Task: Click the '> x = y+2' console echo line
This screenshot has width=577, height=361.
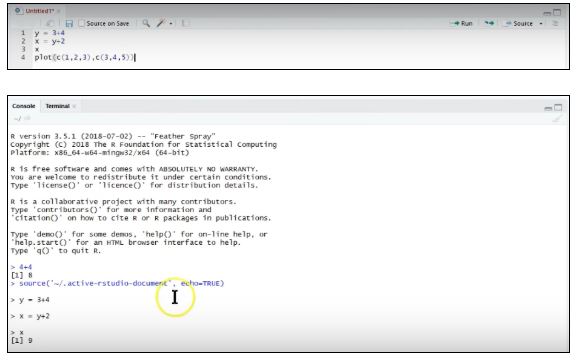Action: pos(30,316)
